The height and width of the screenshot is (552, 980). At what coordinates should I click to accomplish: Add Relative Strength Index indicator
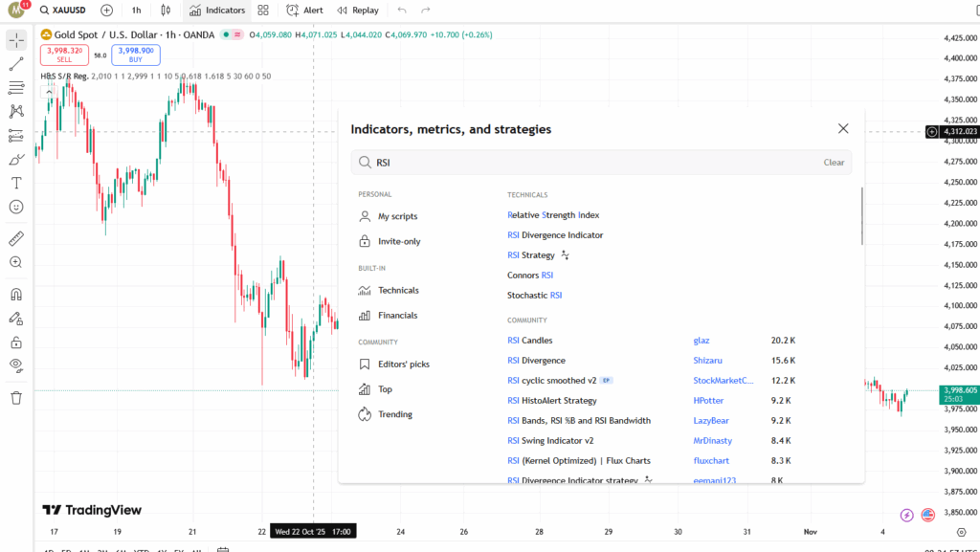click(553, 215)
